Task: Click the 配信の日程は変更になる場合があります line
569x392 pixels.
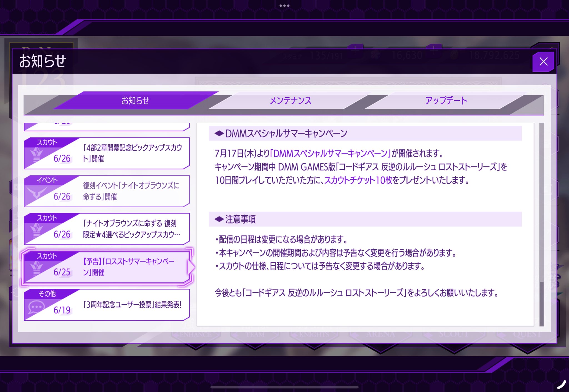Action: pos(281,239)
